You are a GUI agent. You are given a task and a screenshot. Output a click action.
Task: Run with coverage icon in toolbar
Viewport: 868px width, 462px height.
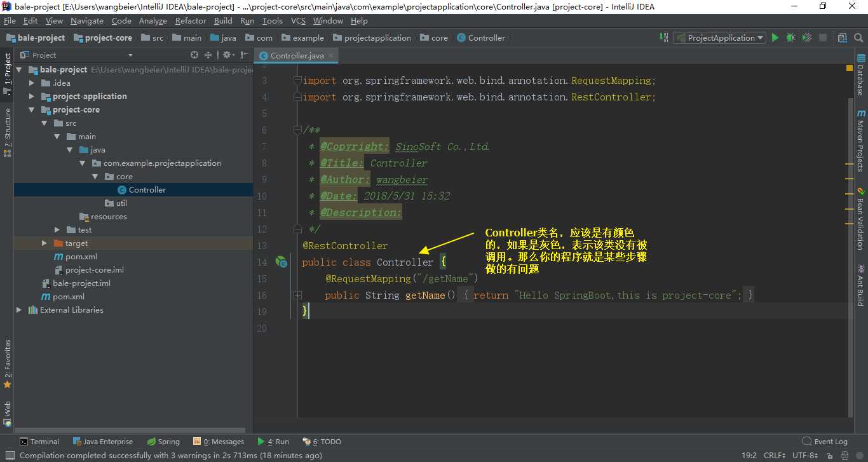point(806,37)
